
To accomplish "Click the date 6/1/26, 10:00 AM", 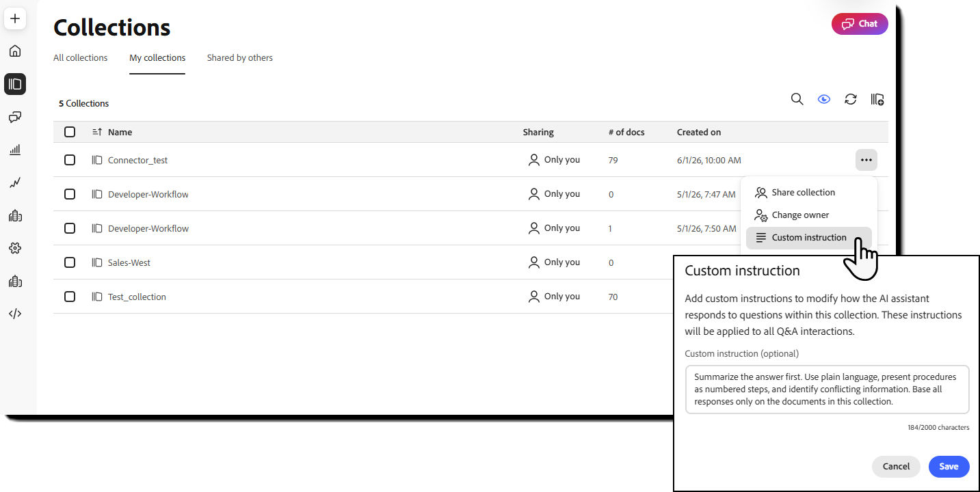I will (x=708, y=160).
